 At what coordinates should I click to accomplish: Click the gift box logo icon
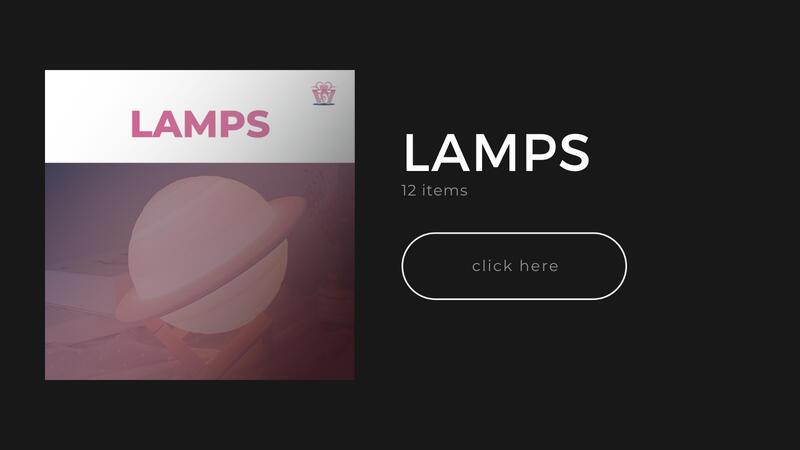tap(323, 93)
